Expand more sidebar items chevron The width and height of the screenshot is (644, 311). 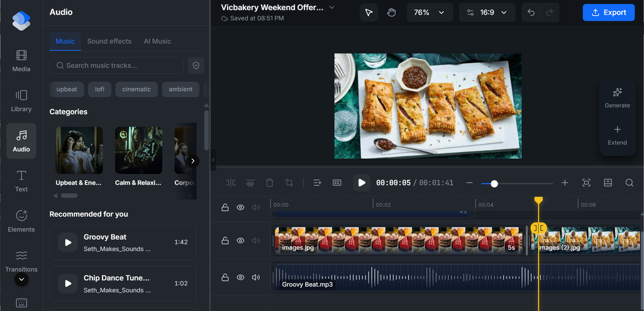(x=21, y=280)
